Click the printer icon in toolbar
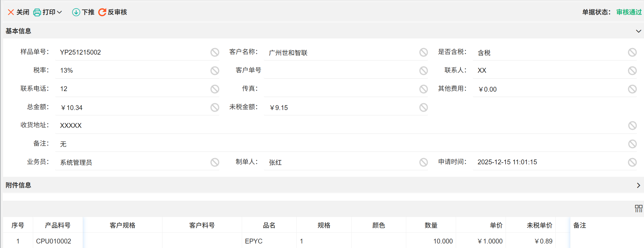 pyautogui.click(x=37, y=12)
